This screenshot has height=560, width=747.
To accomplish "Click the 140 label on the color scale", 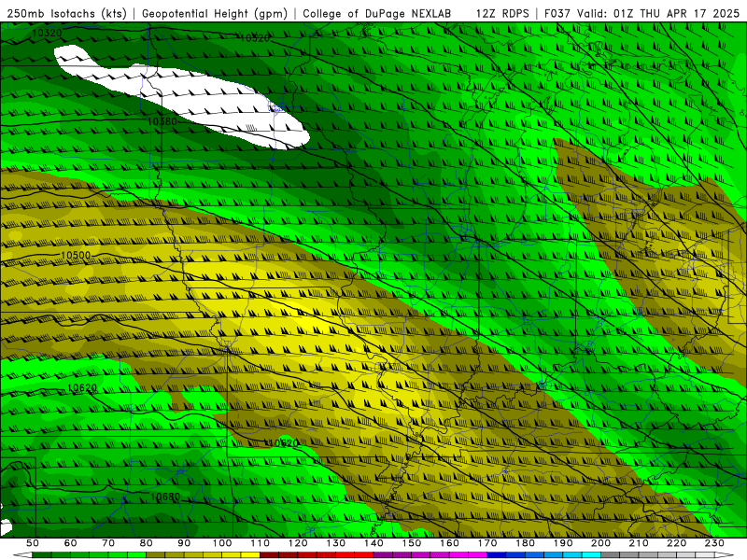I will click(374, 543).
